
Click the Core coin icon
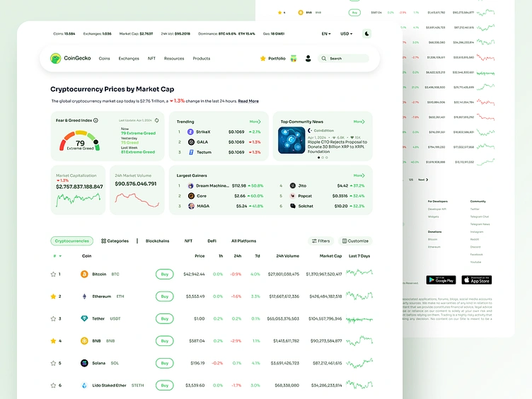191,196
